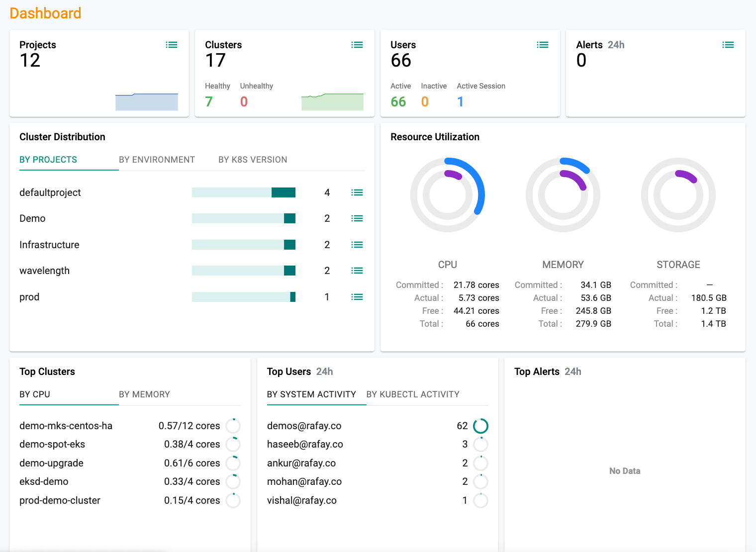The image size is (756, 552).
Task: Click the active session count 1
Action: tap(460, 101)
